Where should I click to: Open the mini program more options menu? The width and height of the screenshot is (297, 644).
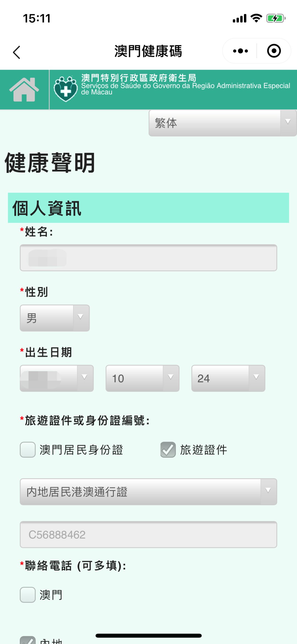pyautogui.click(x=240, y=51)
